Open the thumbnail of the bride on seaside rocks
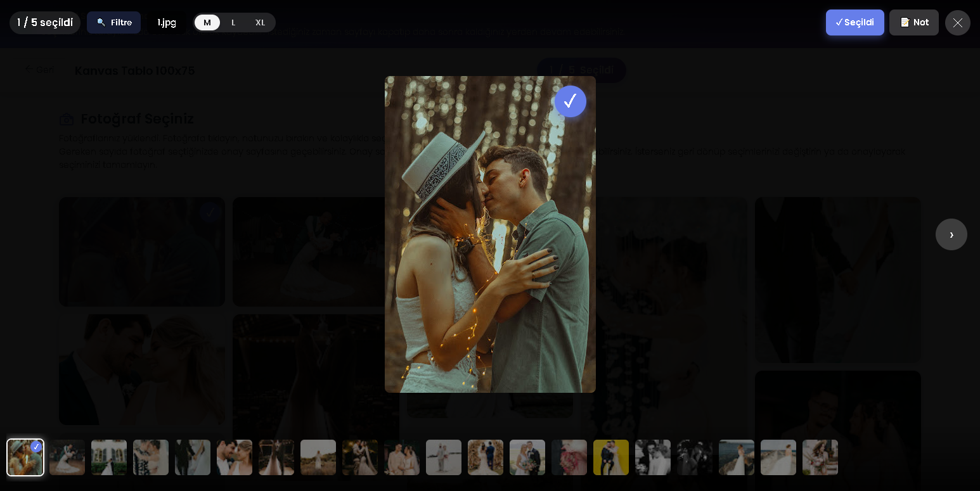980x491 pixels. (x=737, y=457)
